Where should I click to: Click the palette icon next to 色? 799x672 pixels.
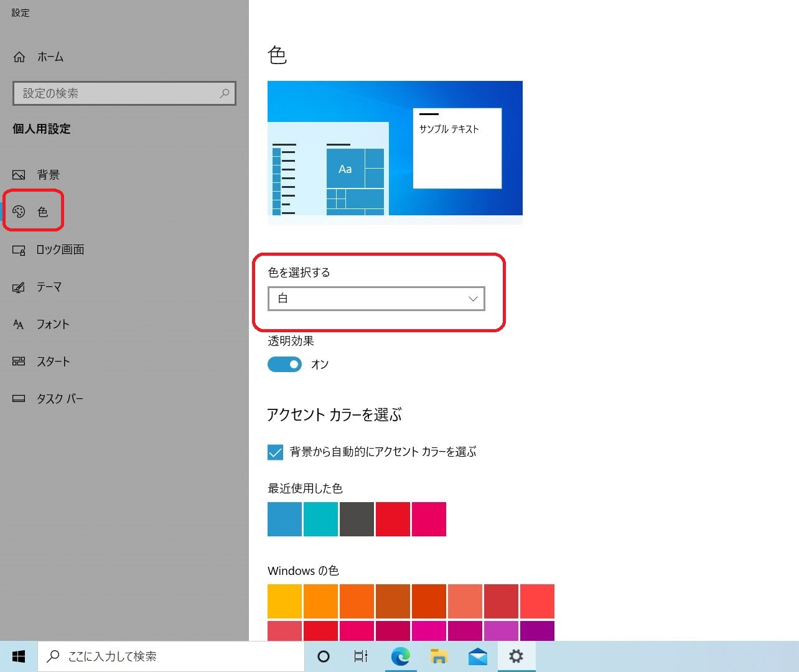pyautogui.click(x=19, y=212)
